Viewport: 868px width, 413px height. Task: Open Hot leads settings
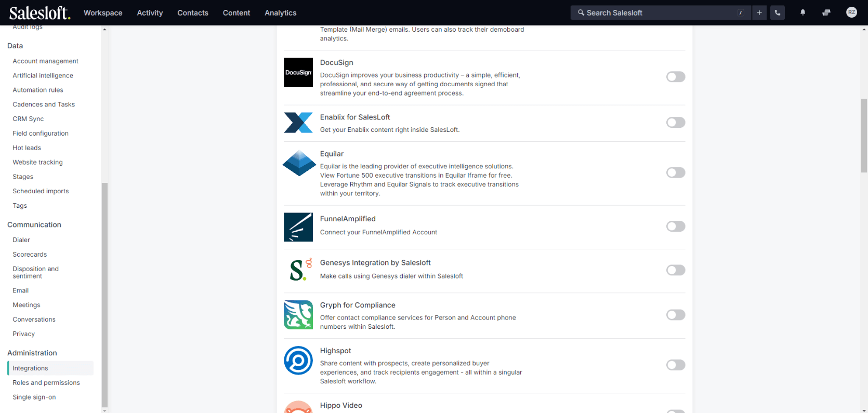(x=27, y=148)
